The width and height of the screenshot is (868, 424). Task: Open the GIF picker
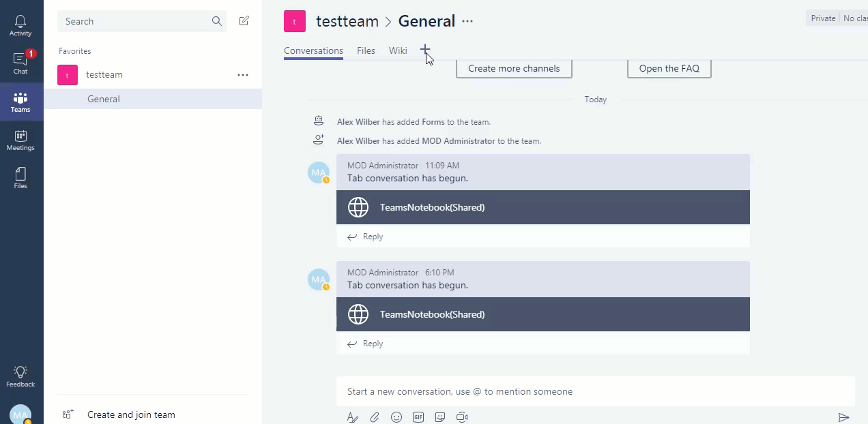tap(418, 417)
